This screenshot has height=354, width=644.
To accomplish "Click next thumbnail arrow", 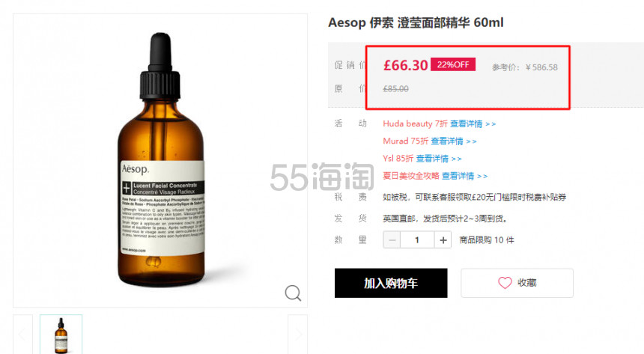I will pos(298,335).
